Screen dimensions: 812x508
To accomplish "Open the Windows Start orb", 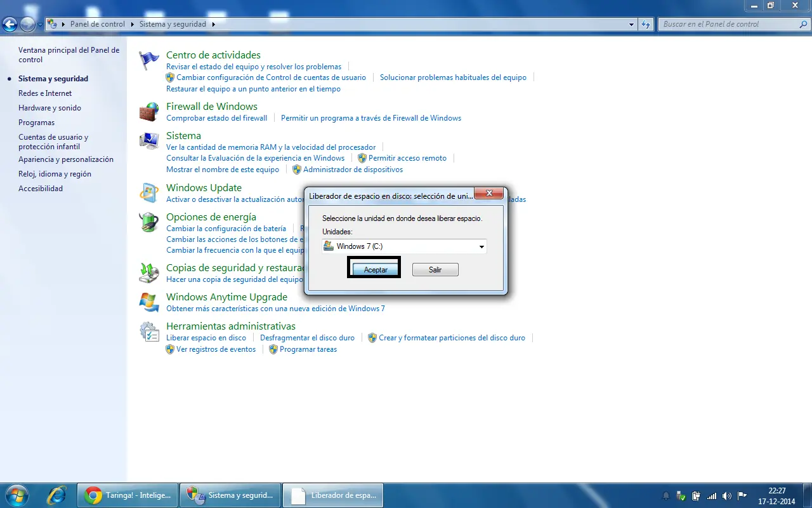I will 18,495.
